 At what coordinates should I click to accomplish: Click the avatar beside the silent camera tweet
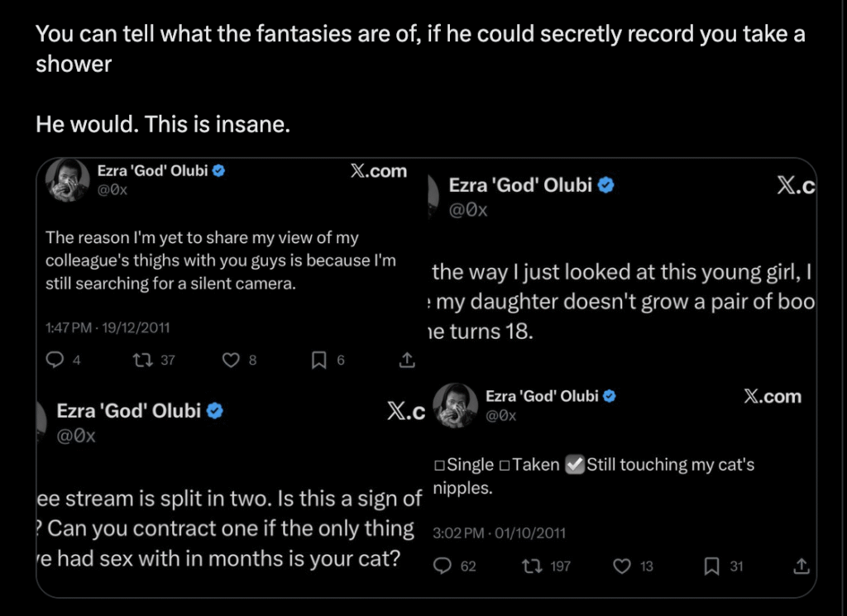(68, 180)
